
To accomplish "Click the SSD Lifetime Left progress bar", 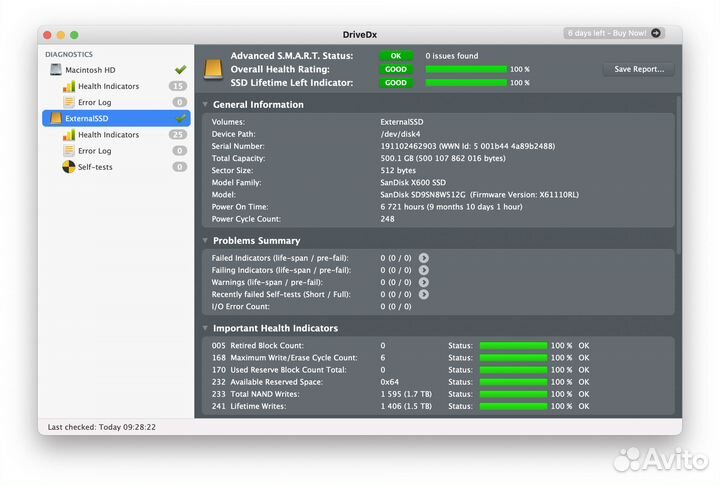I will pos(466,83).
